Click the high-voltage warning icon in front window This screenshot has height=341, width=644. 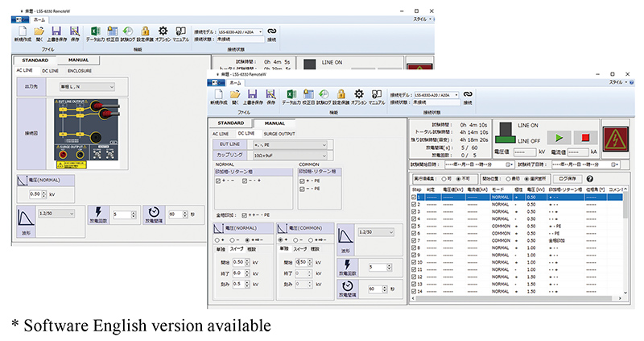pos(615,139)
